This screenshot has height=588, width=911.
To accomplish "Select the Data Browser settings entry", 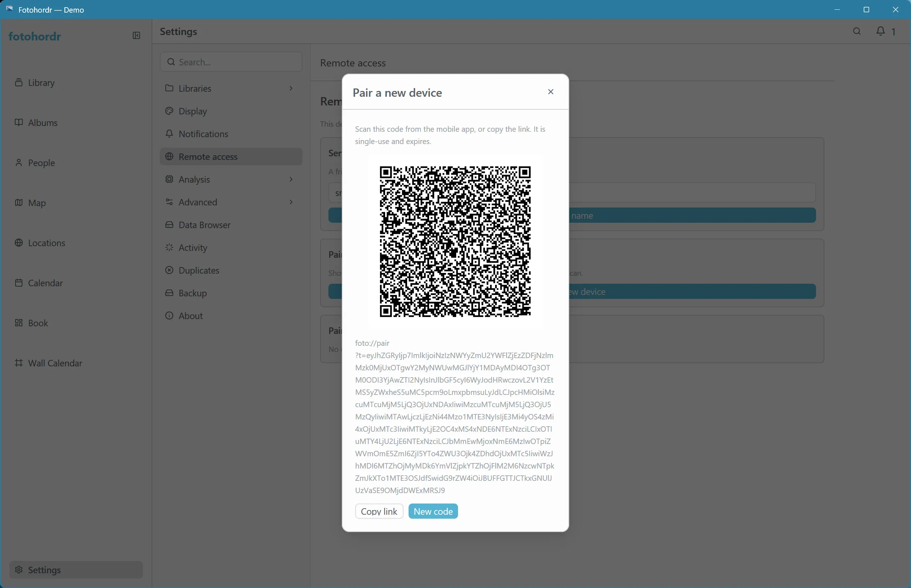I will [231, 225].
